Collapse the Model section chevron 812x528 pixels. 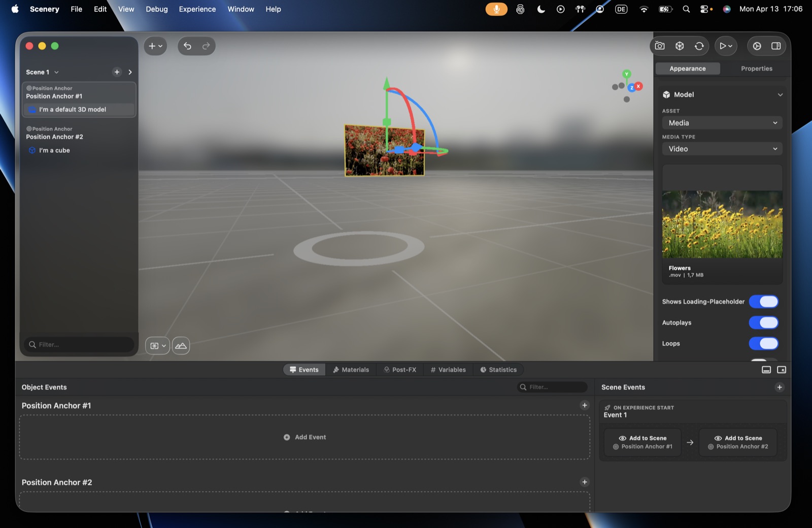pos(780,95)
